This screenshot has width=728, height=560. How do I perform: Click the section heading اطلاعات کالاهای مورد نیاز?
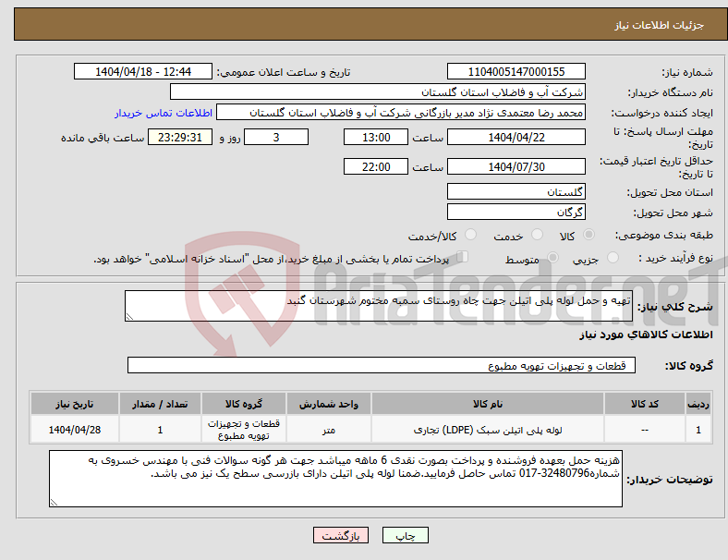(x=646, y=335)
